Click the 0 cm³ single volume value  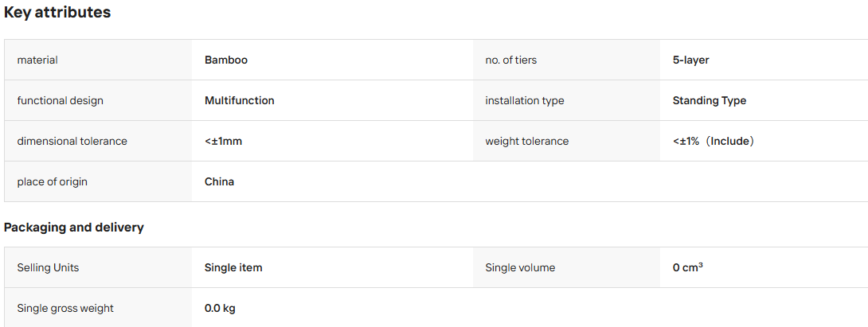[x=688, y=268]
